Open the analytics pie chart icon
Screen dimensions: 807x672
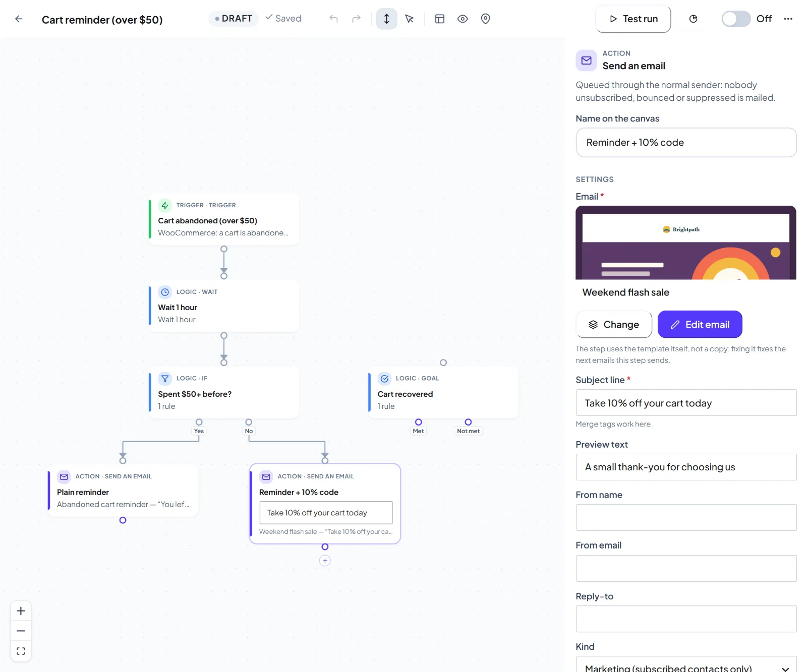(x=694, y=19)
